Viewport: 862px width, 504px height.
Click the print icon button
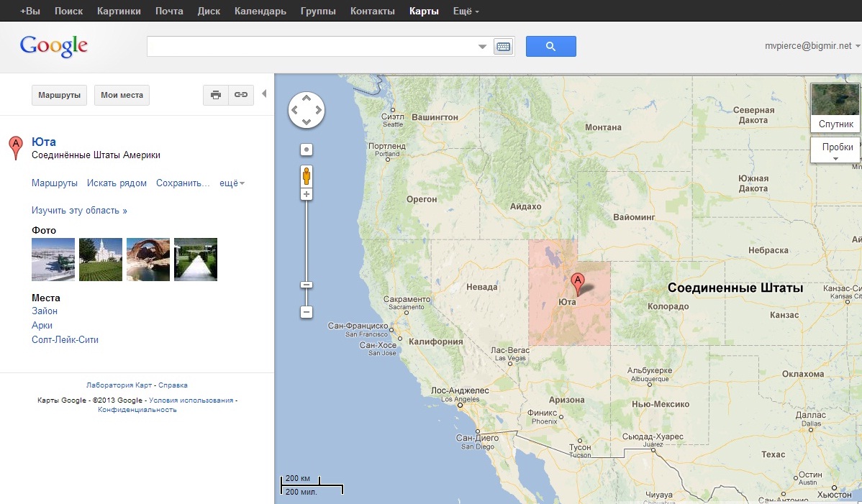click(x=215, y=95)
